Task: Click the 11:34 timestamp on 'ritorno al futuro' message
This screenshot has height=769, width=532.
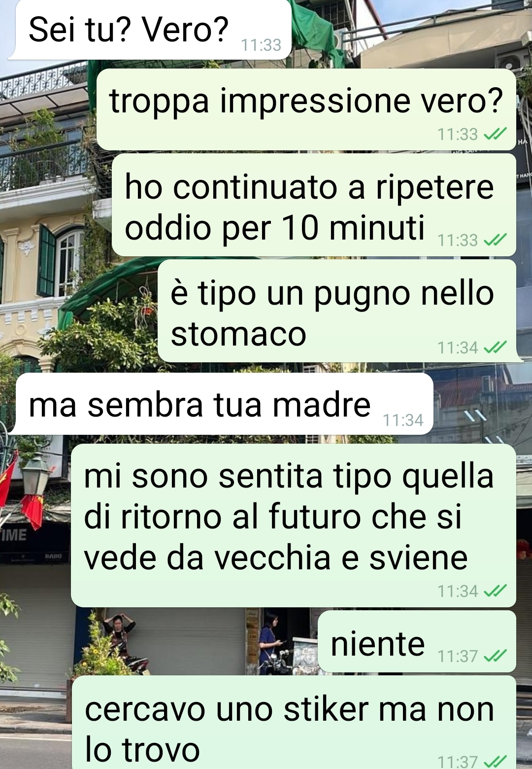Action: coord(458,591)
